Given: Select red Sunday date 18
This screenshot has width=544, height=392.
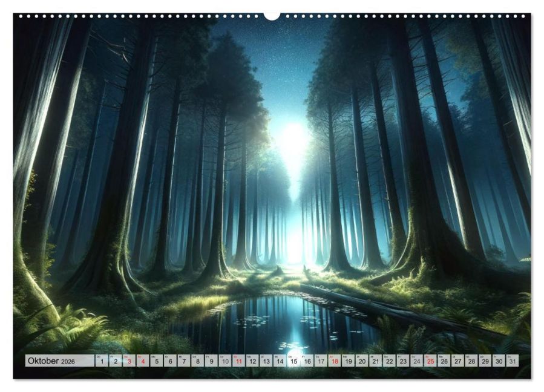Looking at the screenshot, I should point(335,361).
